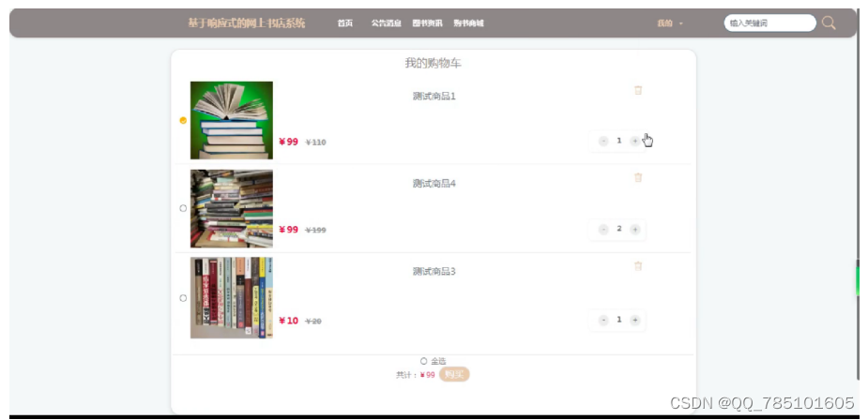Screen dimensions: 868x420
Task: Increase quantity of 测试商品4
Action: (635, 229)
